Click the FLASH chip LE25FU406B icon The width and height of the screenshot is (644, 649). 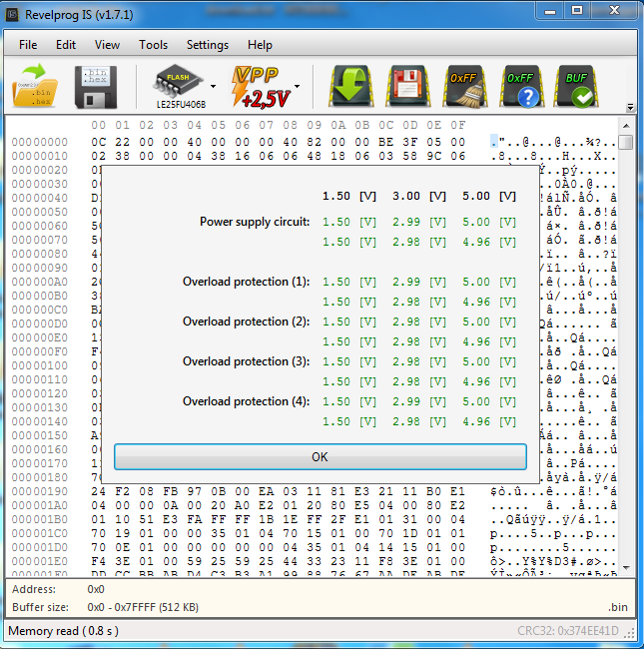click(178, 87)
